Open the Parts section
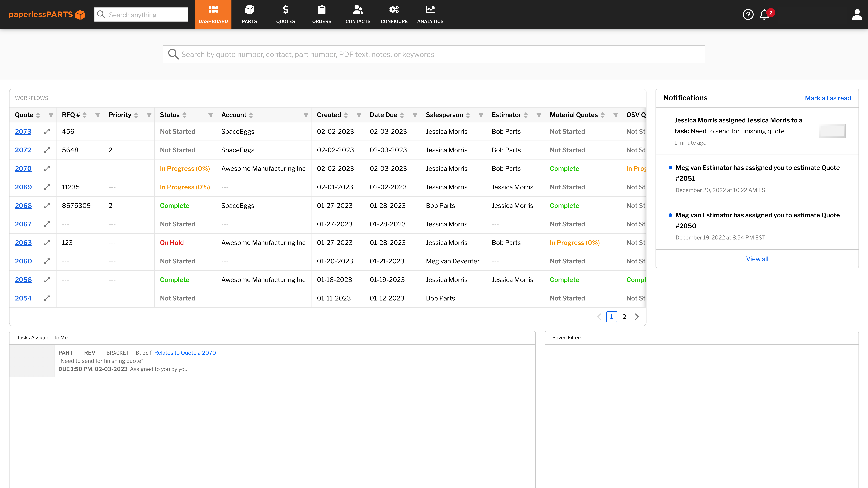This screenshot has height=488, width=868. tap(249, 14)
